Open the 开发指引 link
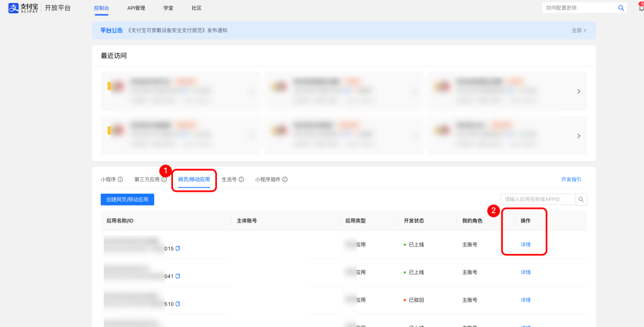 click(572, 179)
